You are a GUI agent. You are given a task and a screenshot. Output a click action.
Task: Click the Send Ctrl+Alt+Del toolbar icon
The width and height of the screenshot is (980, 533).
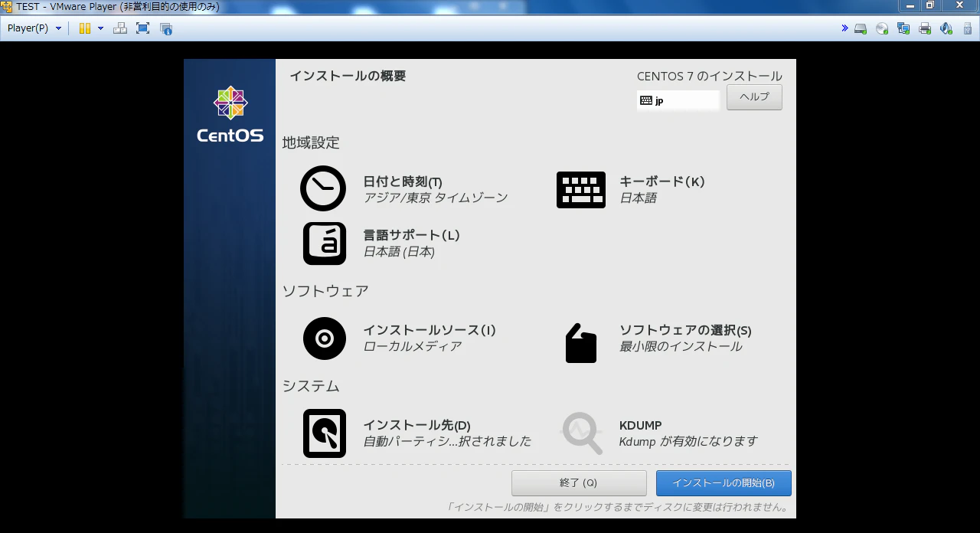pyautogui.click(x=120, y=28)
